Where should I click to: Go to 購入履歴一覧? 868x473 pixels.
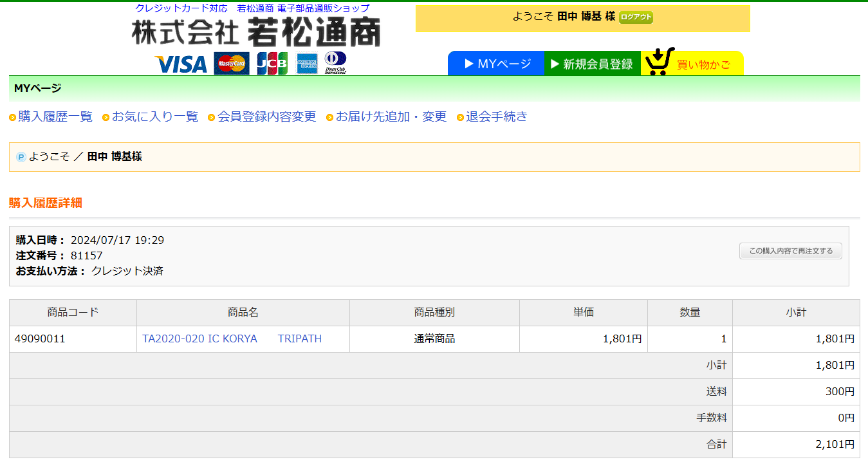coord(55,116)
